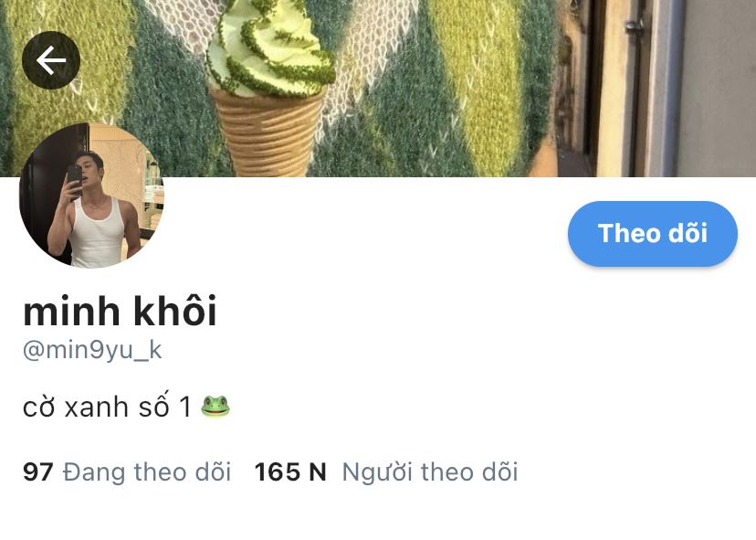Click the waffle cone in the banner
This screenshot has height=540, width=756.
pyautogui.click(x=268, y=132)
